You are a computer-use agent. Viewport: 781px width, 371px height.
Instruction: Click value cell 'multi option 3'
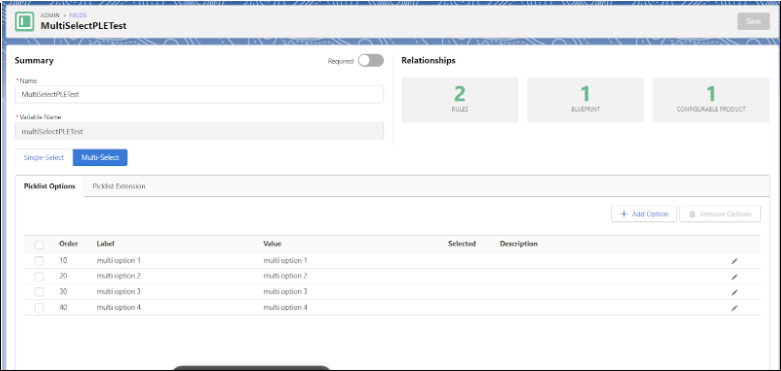point(285,292)
